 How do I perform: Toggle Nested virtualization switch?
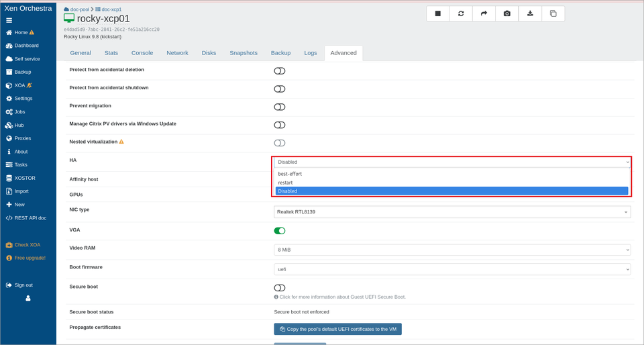[x=280, y=143]
